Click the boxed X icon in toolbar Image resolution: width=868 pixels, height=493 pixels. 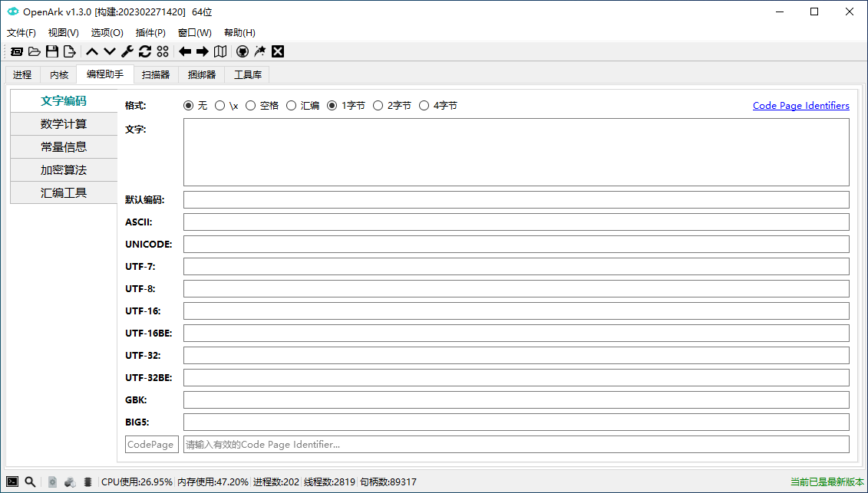coord(278,51)
